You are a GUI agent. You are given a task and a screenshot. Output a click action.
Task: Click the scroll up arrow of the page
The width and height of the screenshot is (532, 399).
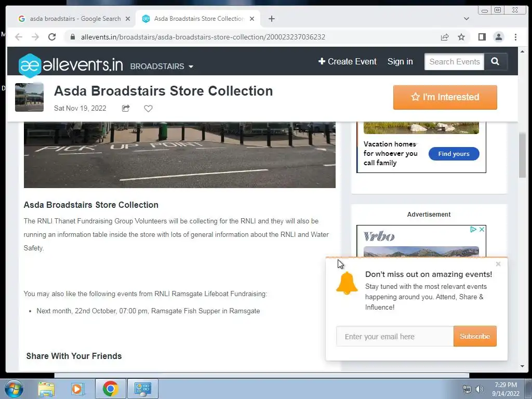522,51
